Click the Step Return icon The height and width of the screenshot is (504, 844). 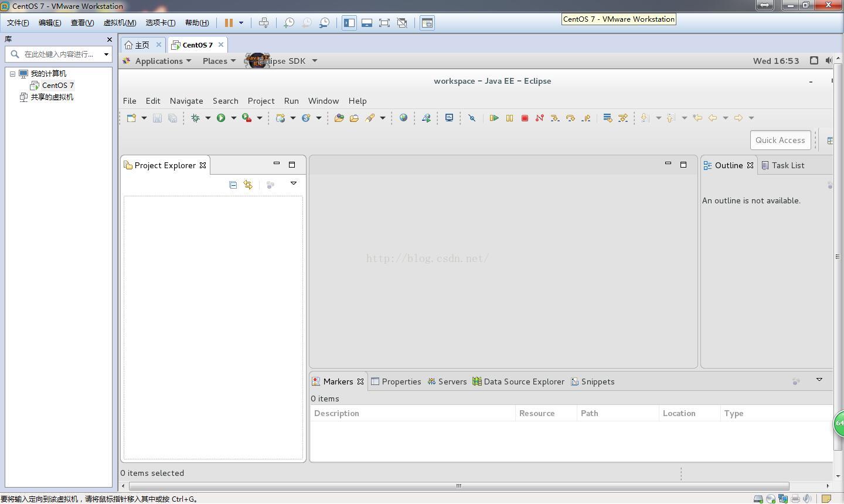pyautogui.click(x=586, y=118)
